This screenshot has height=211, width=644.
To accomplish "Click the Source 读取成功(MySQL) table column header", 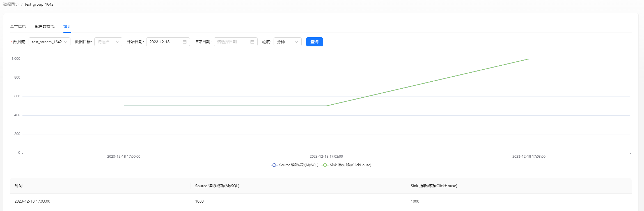I will 217,186.
